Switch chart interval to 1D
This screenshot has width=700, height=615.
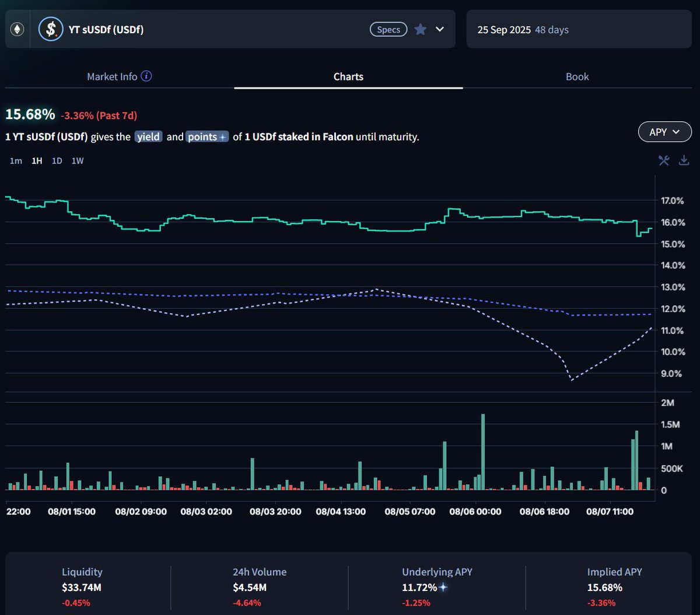(x=57, y=160)
